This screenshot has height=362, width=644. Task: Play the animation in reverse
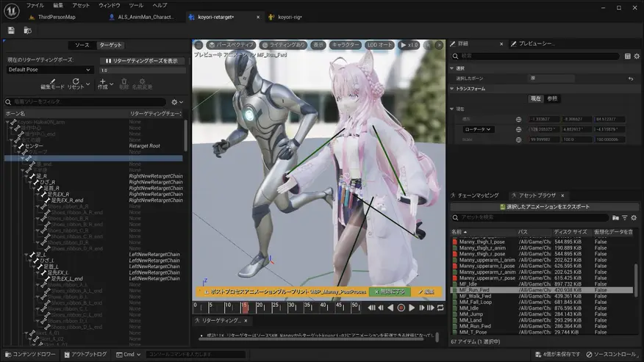tap(390, 308)
